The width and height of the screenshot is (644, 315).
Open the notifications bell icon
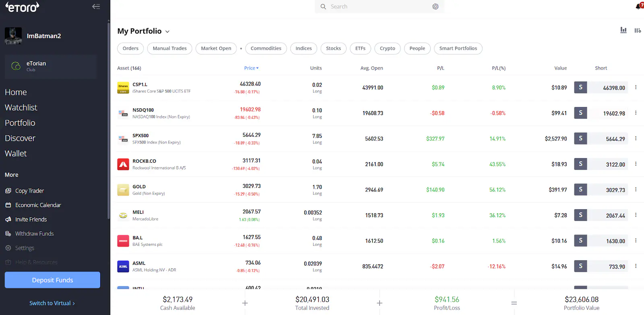click(639, 6)
